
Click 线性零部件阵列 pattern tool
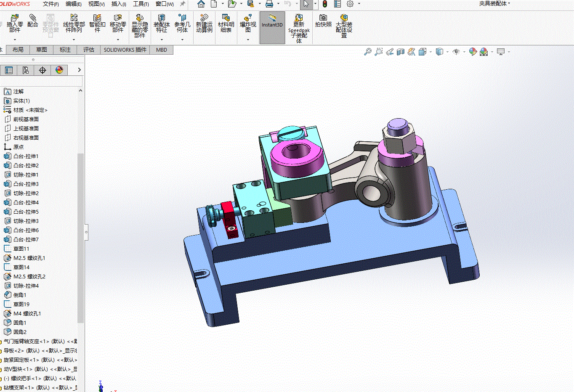74,23
